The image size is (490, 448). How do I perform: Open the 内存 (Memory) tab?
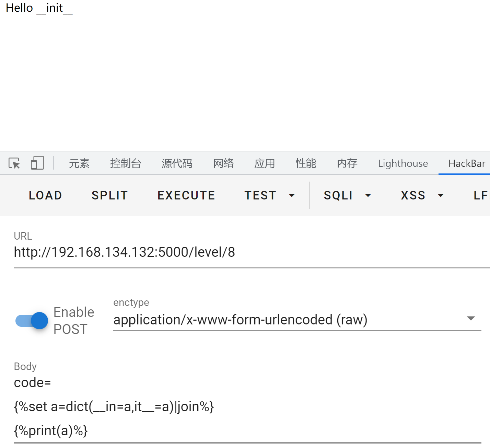(x=347, y=163)
